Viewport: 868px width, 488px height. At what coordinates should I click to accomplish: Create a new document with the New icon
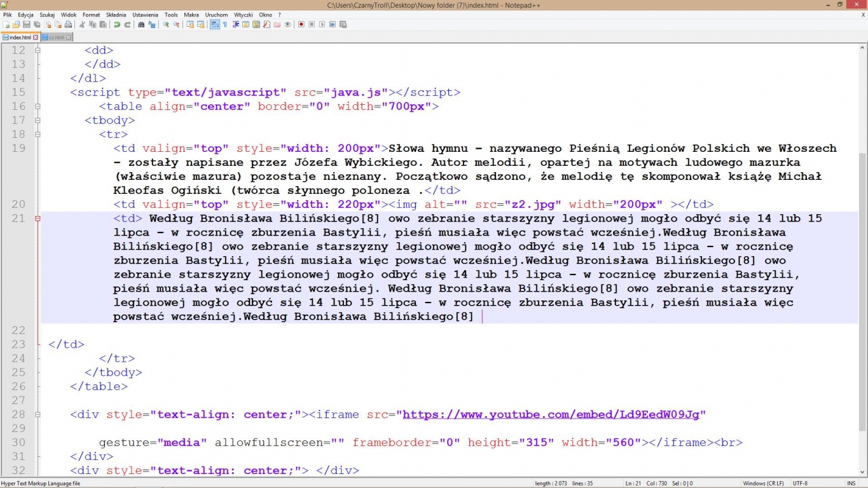[x=6, y=25]
